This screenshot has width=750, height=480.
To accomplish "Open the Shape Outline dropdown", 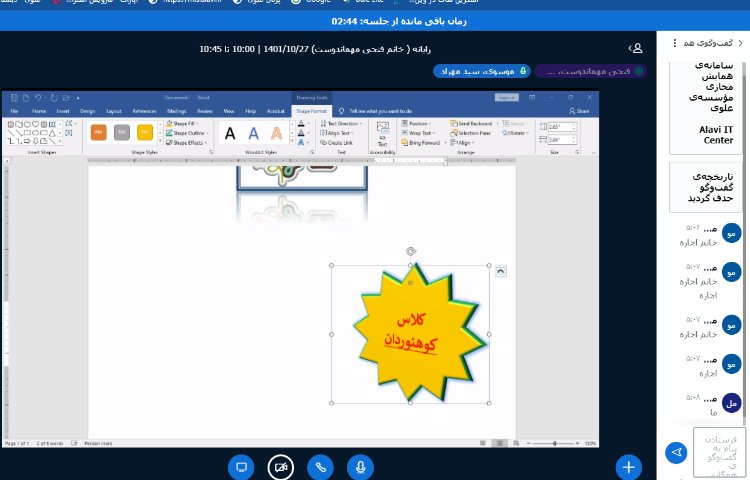I will point(187,133).
